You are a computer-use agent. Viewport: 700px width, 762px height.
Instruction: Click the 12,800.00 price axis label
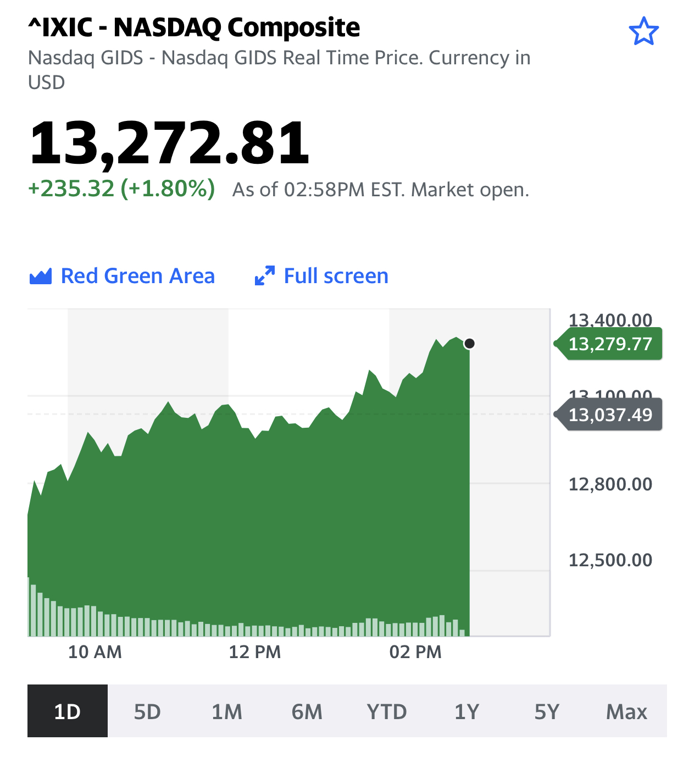coord(610,484)
